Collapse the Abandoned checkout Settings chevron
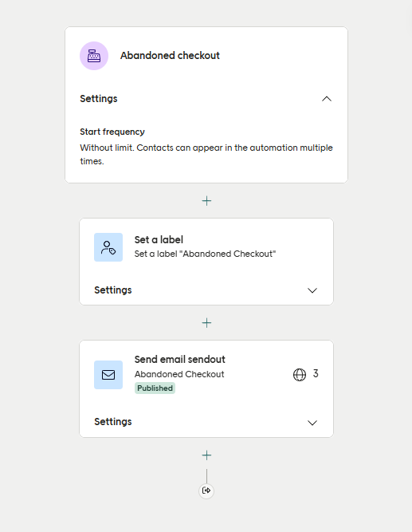 tap(326, 99)
